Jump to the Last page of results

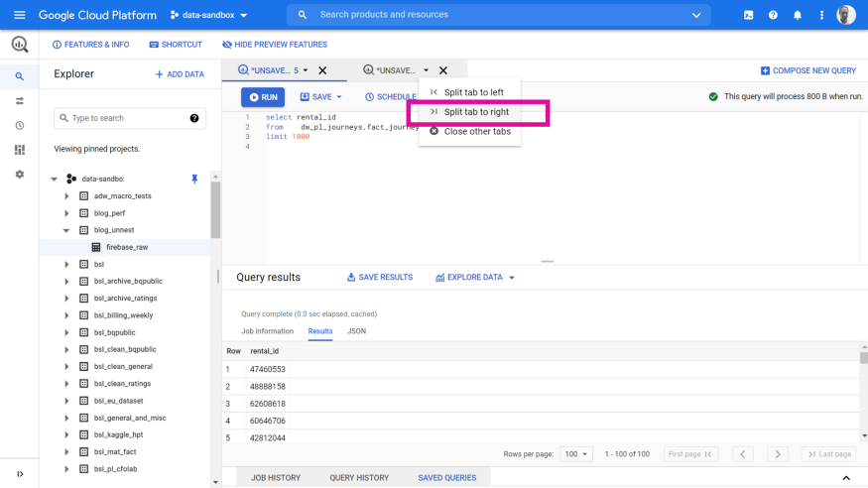tap(828, 454)
